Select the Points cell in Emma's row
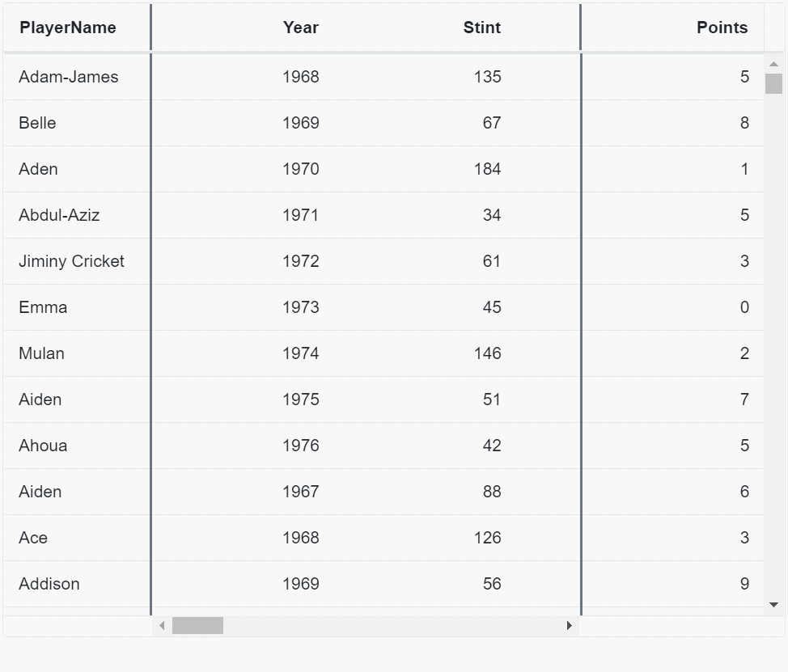The image size is (788, 672). pos(744,307)
